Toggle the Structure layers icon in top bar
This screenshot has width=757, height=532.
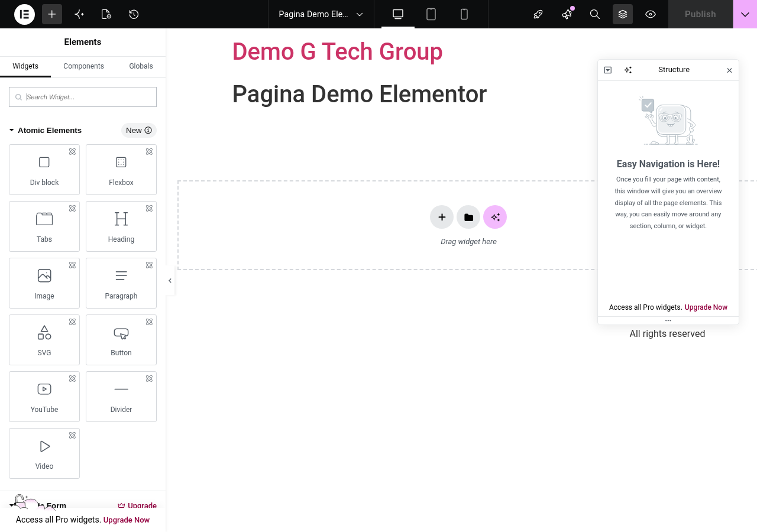pos(623,14)
